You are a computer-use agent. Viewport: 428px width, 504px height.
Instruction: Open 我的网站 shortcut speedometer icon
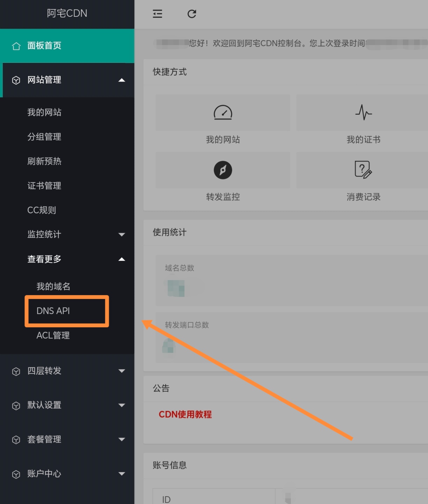[223, 113]
